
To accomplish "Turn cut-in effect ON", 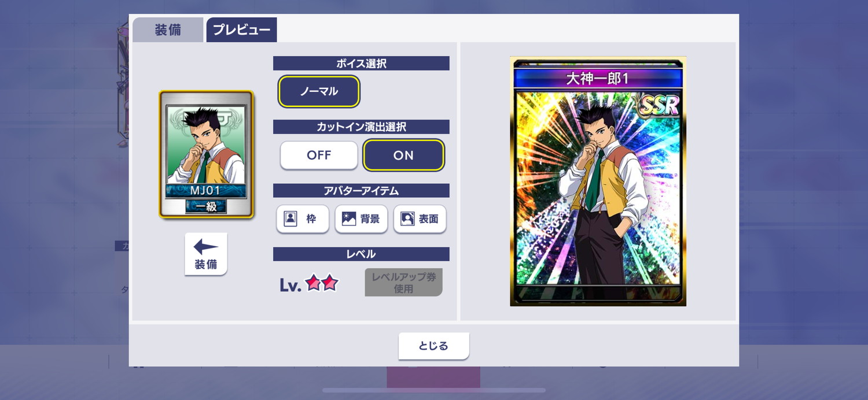I will [403, 155].
